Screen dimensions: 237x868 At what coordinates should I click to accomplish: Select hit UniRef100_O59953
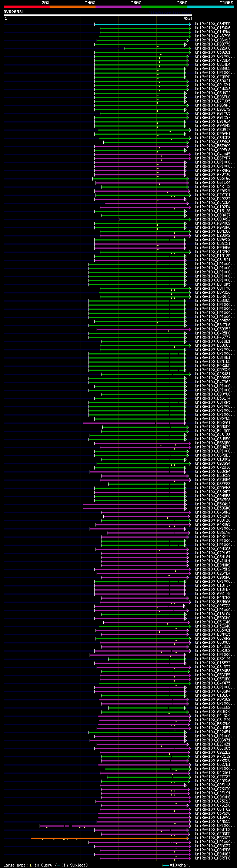(213, 329)
